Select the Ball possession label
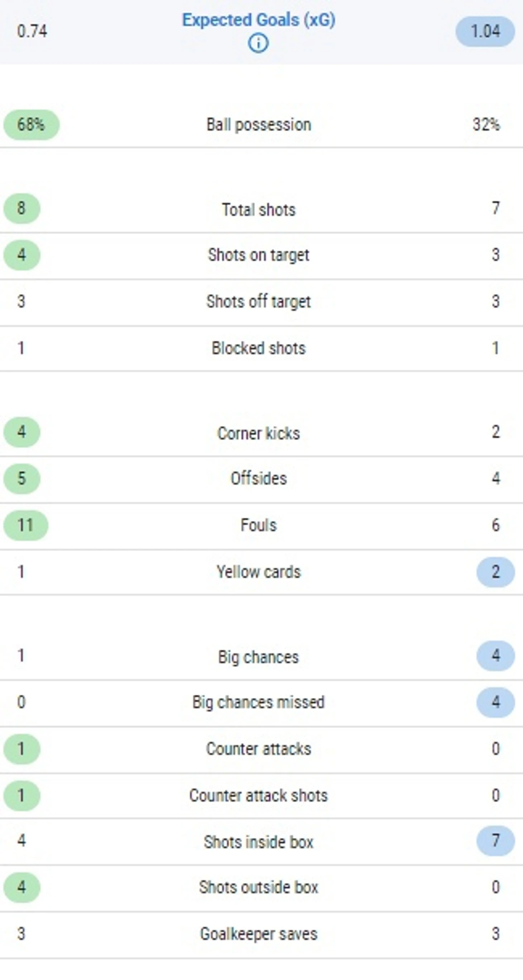The width and height of the screenshot is (523, 980). point(259,125)
